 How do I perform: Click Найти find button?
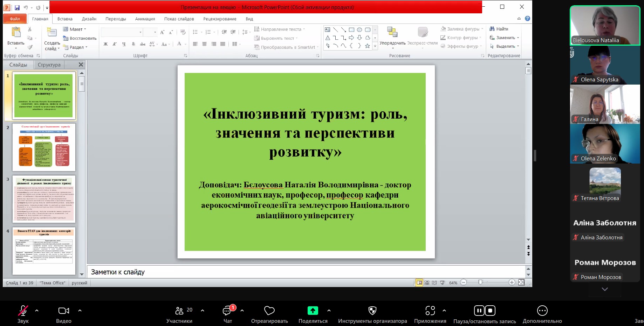tap(499, 29)
